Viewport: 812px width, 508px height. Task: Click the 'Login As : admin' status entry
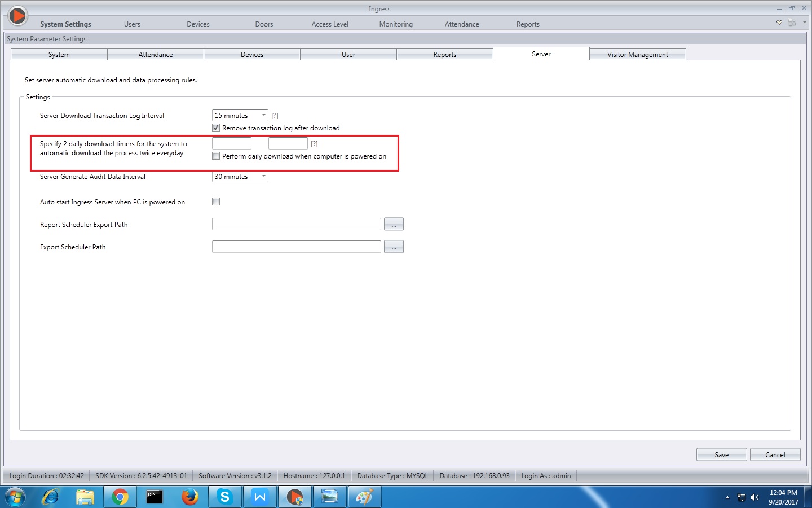click(x=546, y=476)
